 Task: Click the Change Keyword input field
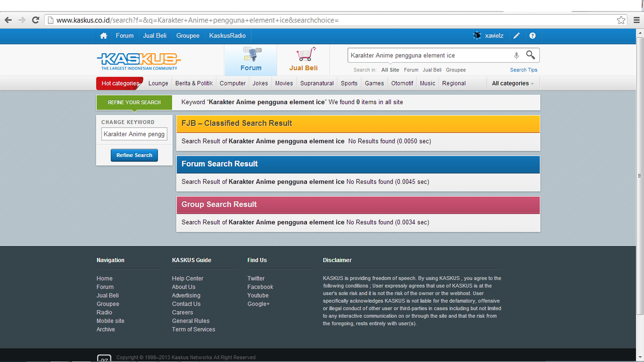(134, 134)
